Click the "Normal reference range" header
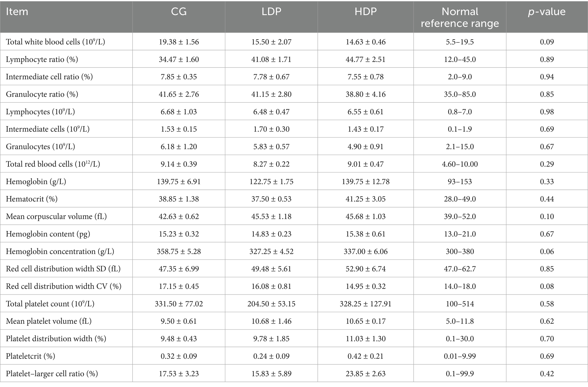Viewport: 588px width, 387px height. tap(460, 17)
